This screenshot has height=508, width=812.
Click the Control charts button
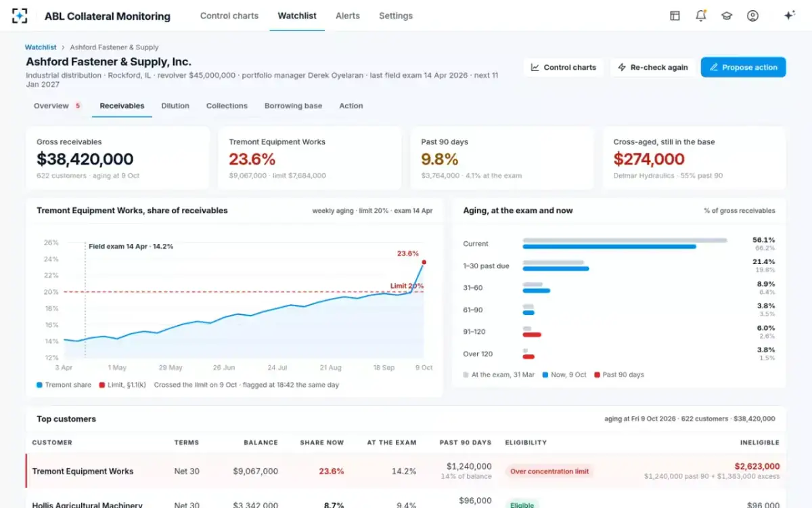(x=564, y=67)
